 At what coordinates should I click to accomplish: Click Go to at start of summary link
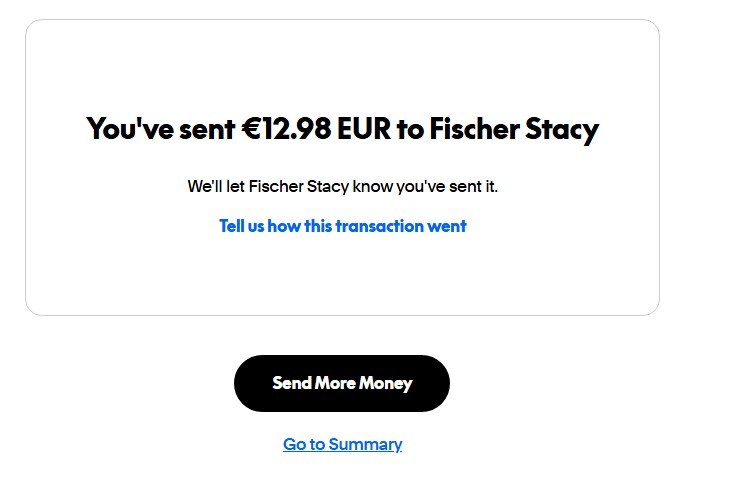302,444
